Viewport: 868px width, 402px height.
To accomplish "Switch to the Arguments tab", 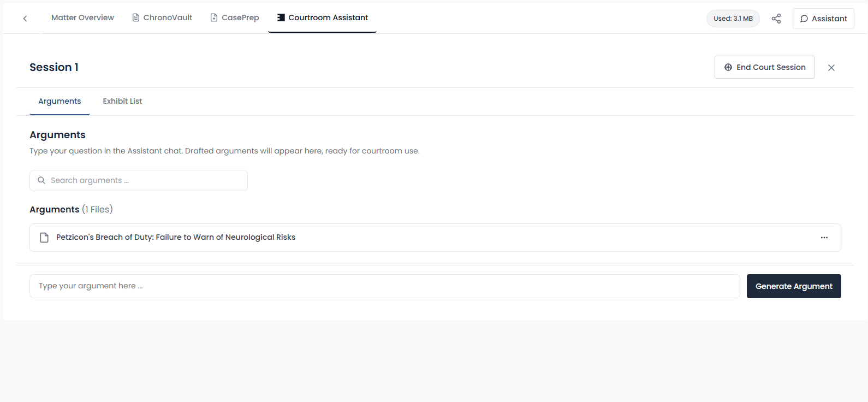I will coord(60,101).
